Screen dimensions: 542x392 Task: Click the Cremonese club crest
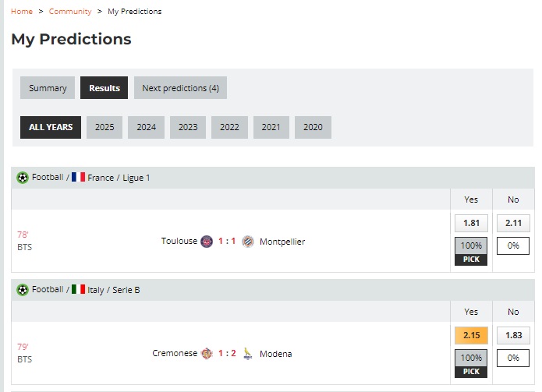pos(207,354)
